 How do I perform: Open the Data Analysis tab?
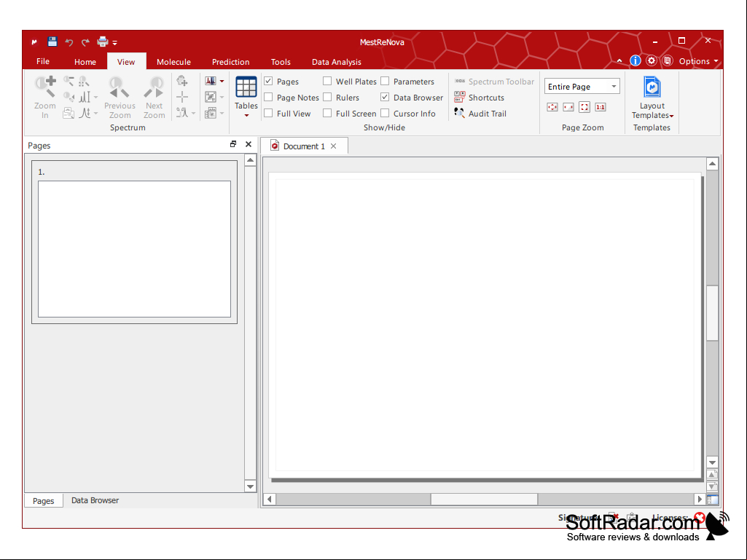tap(337, 62)
